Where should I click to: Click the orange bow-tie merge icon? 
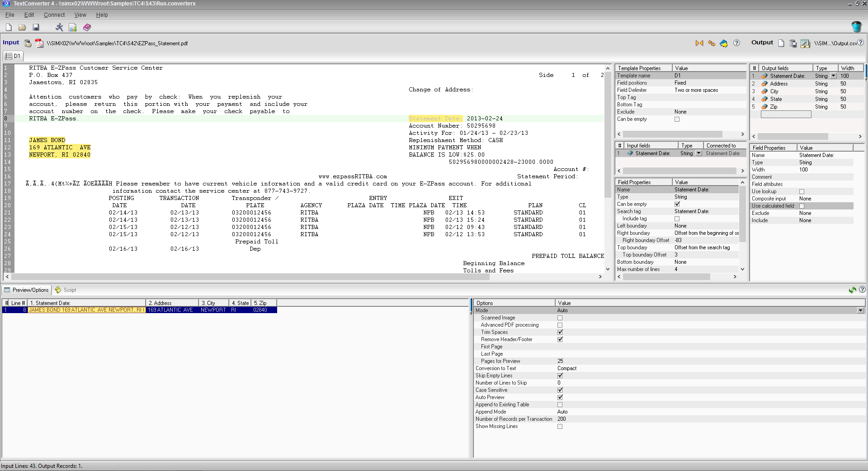coord(699,43)
